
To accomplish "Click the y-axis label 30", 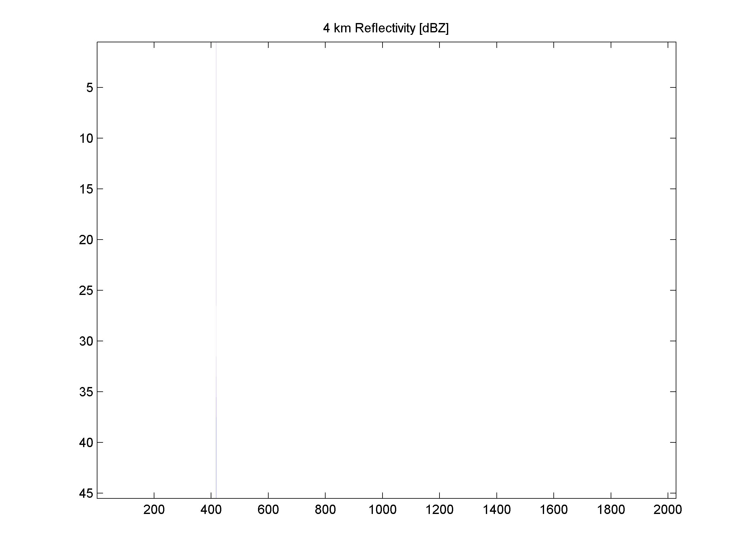I will tap(86, 341).
